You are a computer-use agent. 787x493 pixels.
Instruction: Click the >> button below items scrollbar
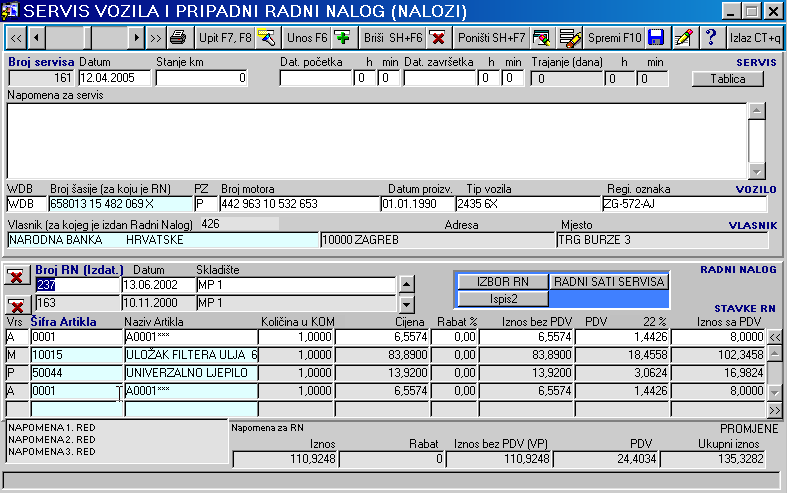(x=774, y=410)
